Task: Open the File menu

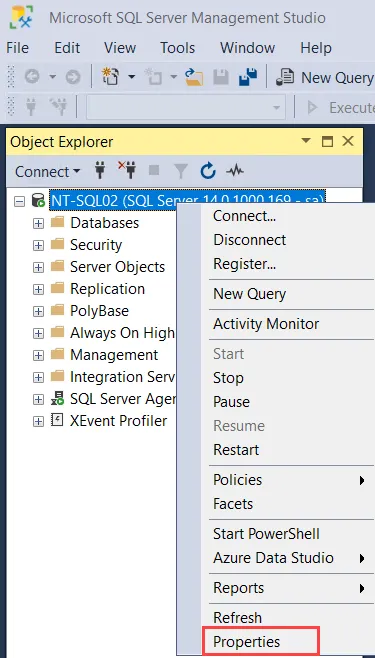Action: click(18, 47)
